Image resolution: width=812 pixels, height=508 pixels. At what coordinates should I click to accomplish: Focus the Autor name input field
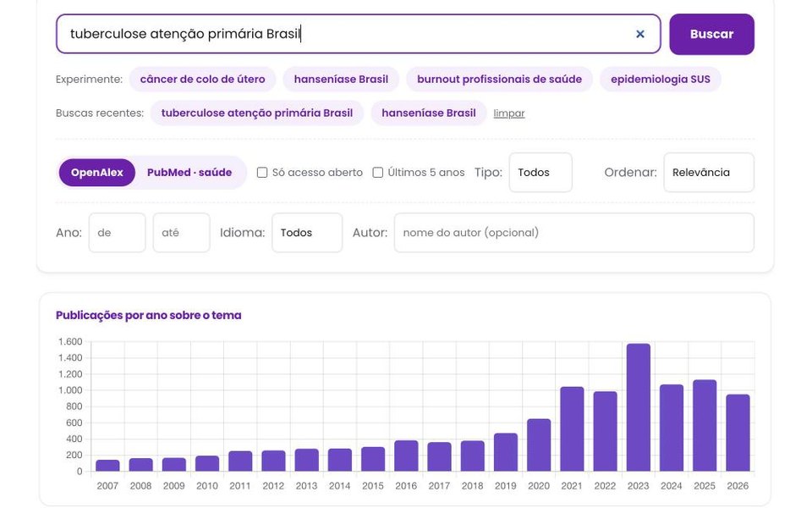[x=573, y=233]
